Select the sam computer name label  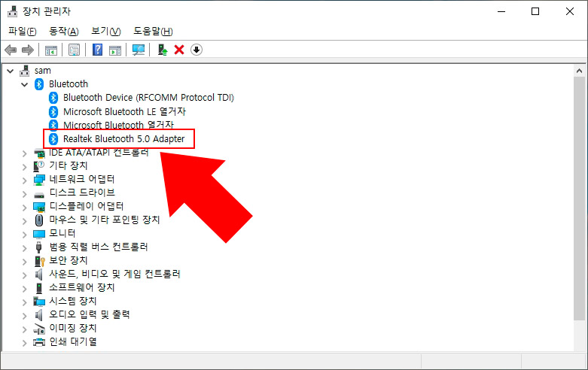click(x=42, y=71)
